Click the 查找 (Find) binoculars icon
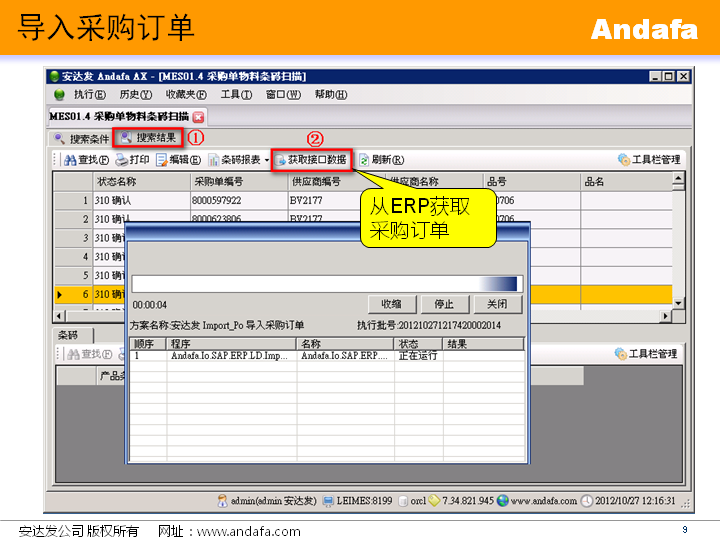The image size is (720, 540). [70, 160]
